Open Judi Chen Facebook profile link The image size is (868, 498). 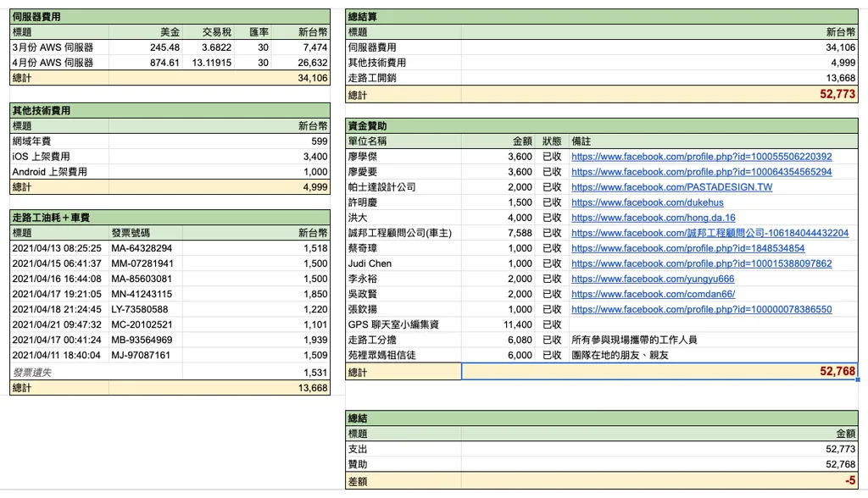[701, 263]
